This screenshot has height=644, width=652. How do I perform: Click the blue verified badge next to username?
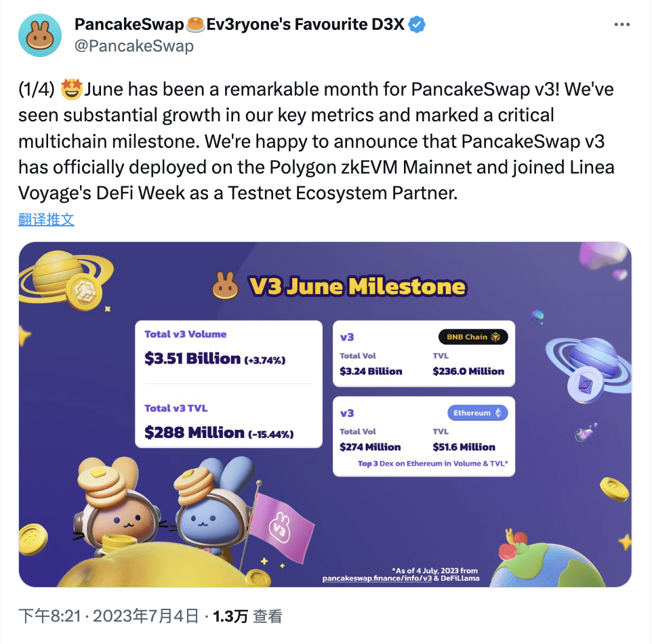pos(415,24)
